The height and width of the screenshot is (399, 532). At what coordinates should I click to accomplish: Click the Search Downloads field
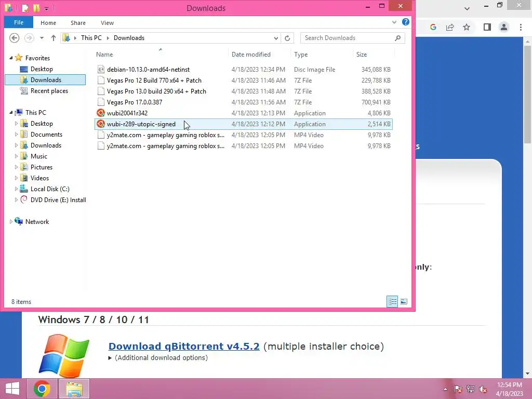[353, 38]
